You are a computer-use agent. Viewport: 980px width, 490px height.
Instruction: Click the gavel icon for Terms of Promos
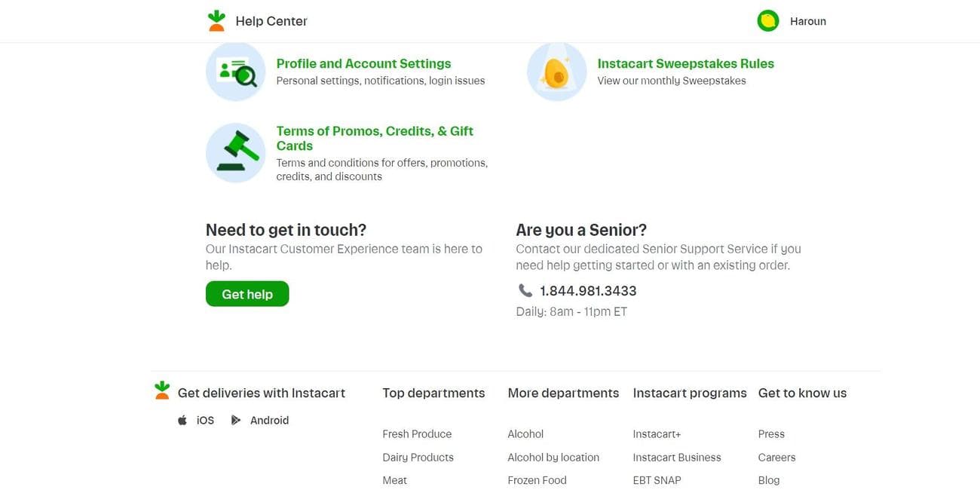235,152
